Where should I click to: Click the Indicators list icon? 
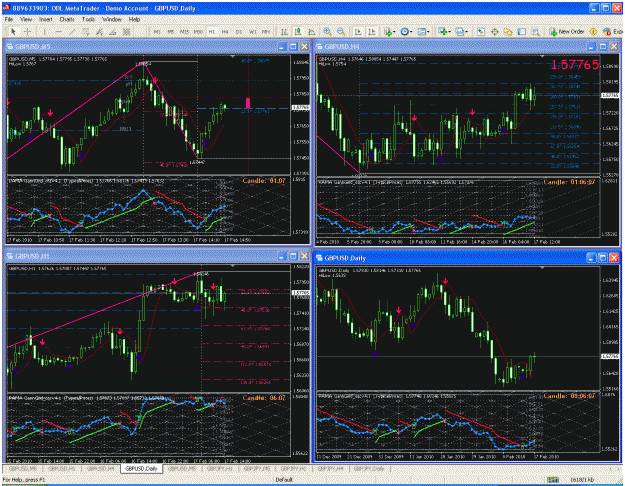pos(387,31)
